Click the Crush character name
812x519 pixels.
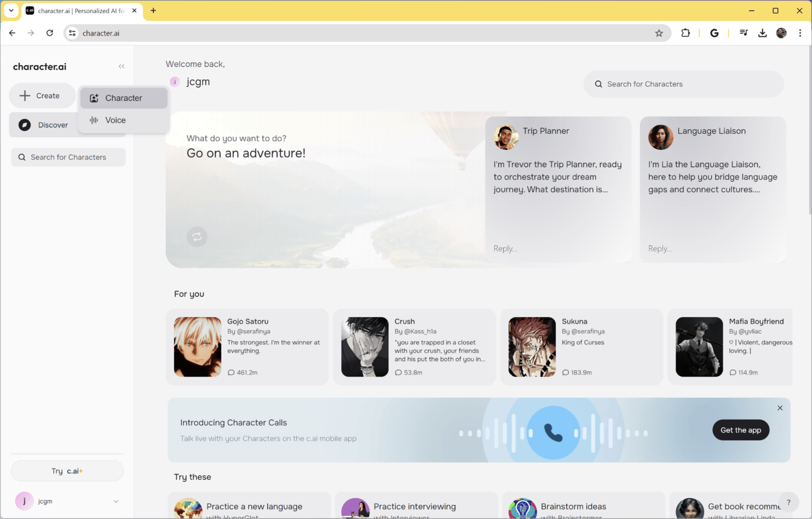[x=404, y=321]
